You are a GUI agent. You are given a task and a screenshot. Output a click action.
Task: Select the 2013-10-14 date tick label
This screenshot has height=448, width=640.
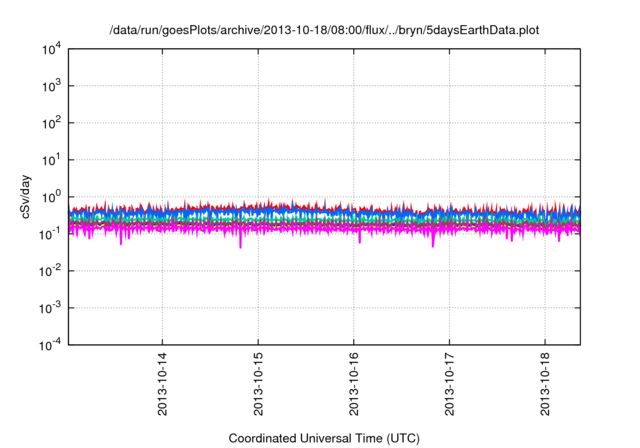coord(162,384)
